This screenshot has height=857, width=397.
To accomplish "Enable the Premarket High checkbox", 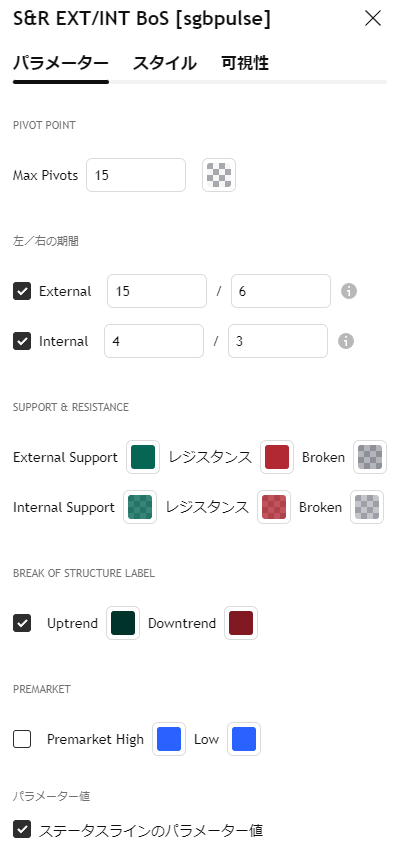I will click(22, 739).
